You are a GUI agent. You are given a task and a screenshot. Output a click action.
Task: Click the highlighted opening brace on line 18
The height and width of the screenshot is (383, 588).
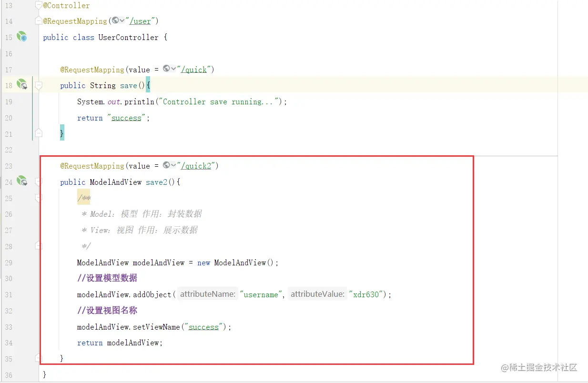click(x=148, y=85)
